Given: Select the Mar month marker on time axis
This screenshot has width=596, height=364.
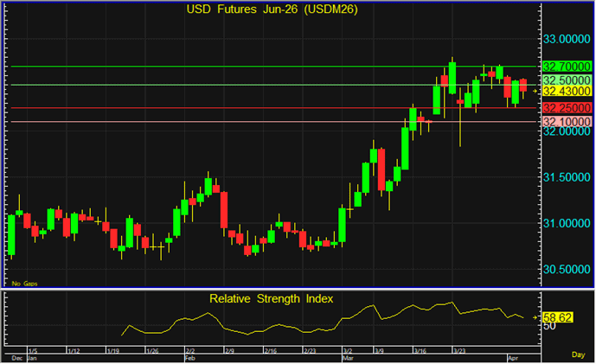Looking at the screenshot, I should (x=347, y=357).
